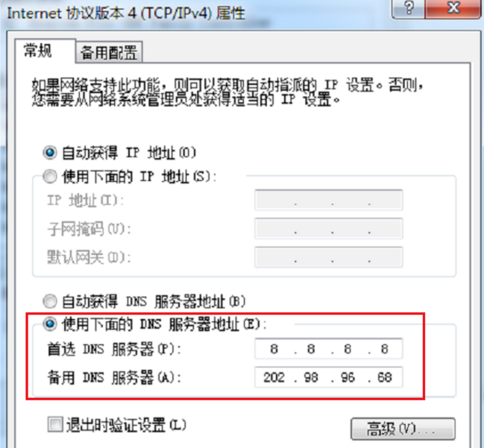Click the dialog title bar text
Viewport: 484px width, 448px height.
(126, 13)
